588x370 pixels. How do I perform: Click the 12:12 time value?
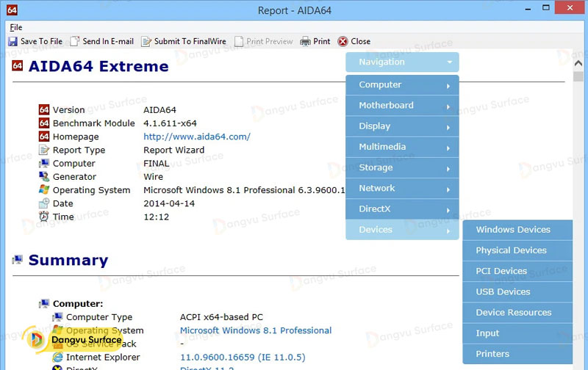click(157, 217)
